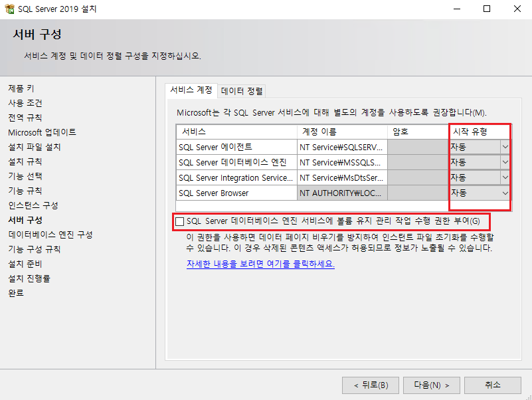Click 기능 구성 규칙 step in sidebar

pos(35,249)
